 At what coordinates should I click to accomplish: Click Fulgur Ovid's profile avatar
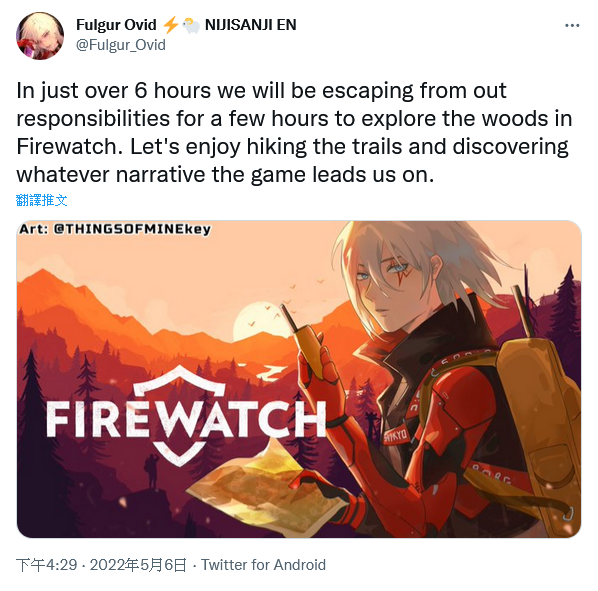click(40, 36)
